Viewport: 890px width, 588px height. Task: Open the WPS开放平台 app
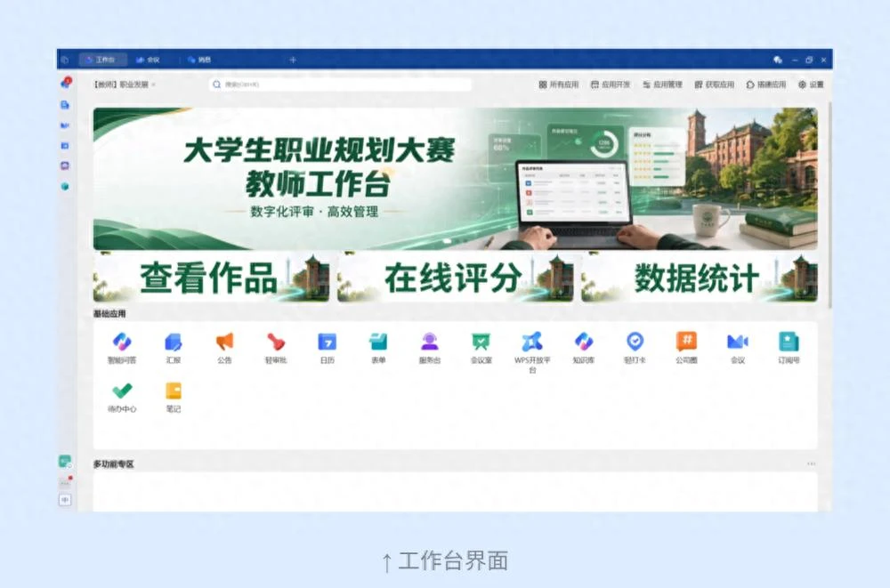point(532,352)
